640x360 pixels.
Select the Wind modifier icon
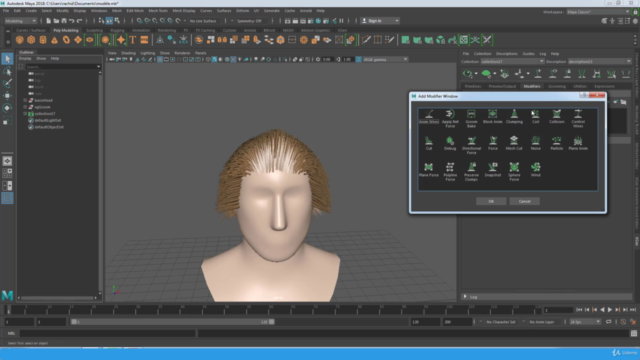[535, 170]
